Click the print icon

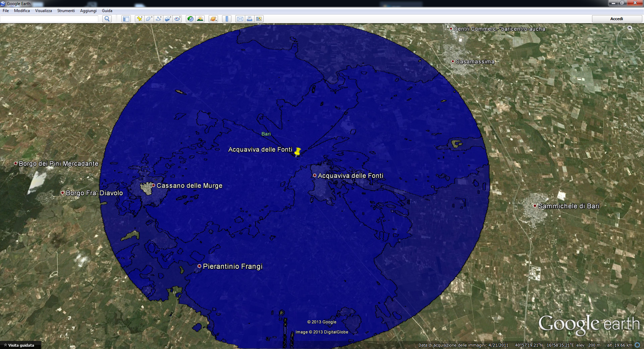click(250, 19)
